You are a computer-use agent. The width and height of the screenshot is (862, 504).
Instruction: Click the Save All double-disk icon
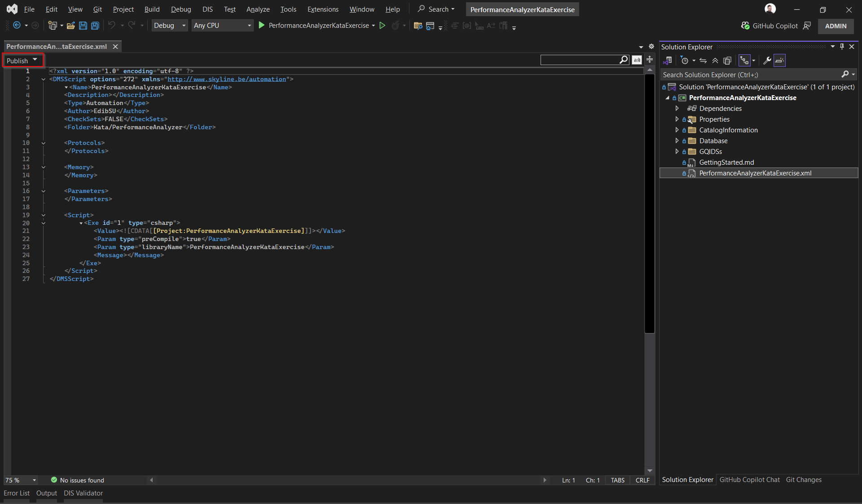(x=95, y=26)
